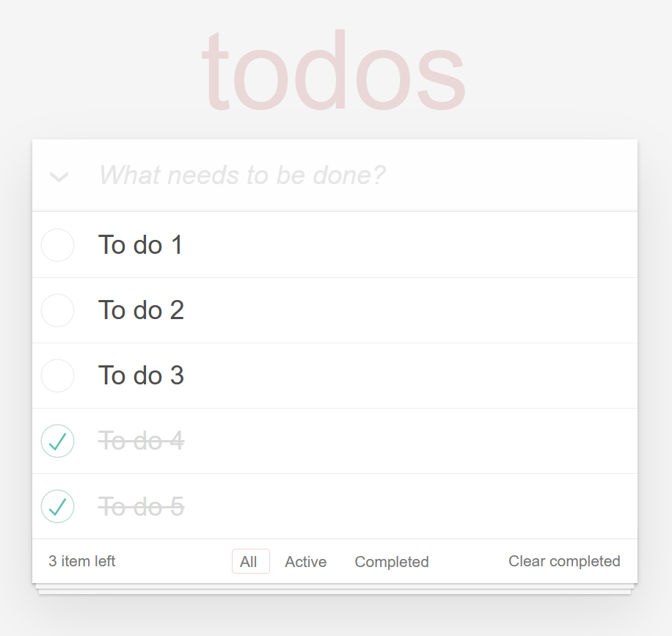Click the crossed-out To do 5 label

click(141, 506)
